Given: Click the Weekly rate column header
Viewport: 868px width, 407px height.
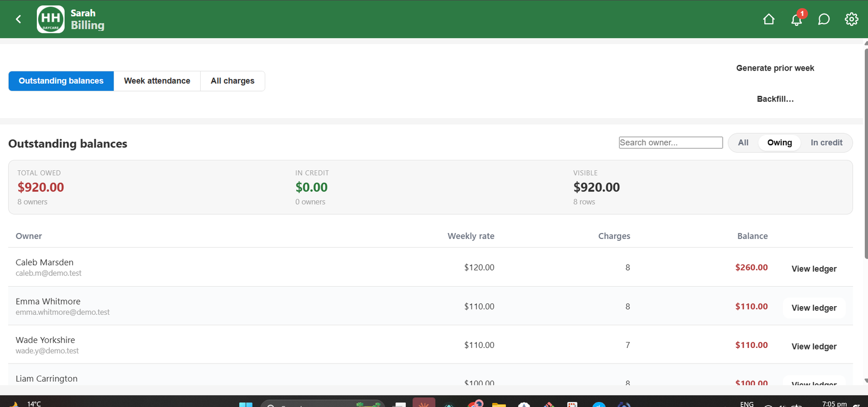Looking at the screenshot, I should (471, 236).
